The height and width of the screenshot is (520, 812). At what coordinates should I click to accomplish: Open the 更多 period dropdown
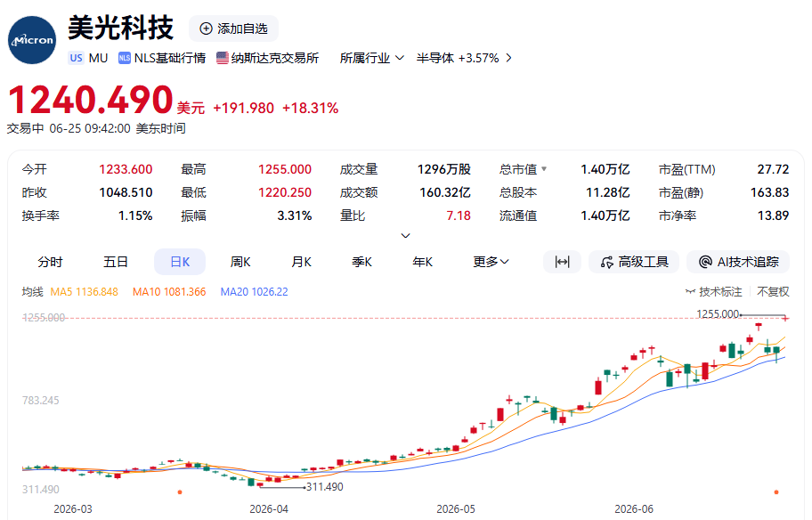point(491,262)
